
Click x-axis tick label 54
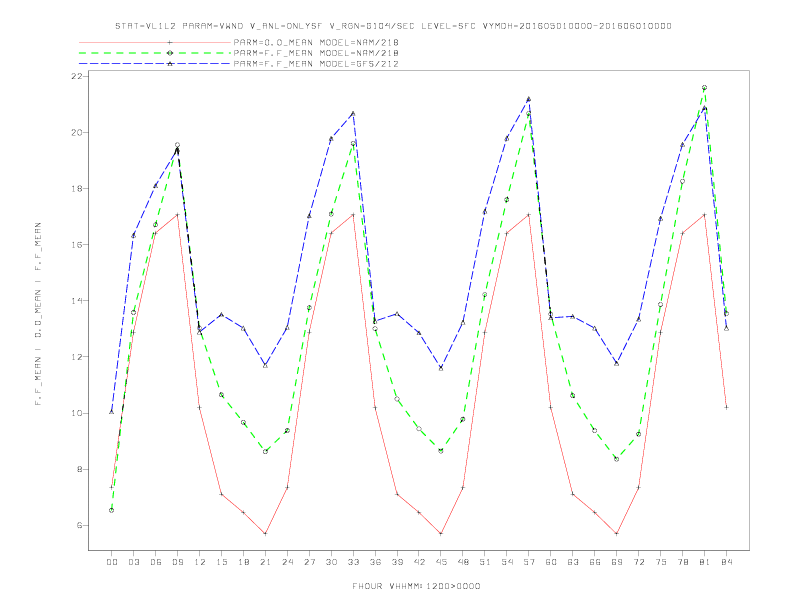coord(507,562)
